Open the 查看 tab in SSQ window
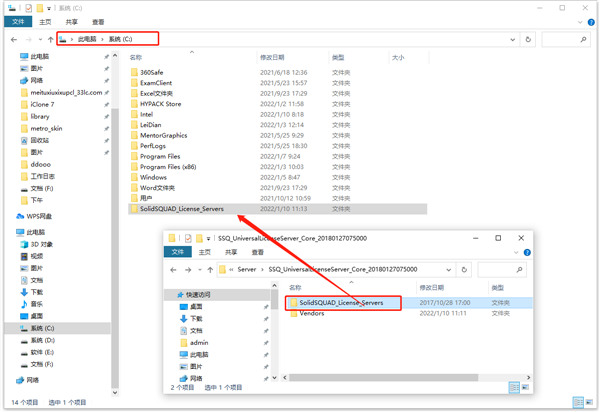Screen dimensions: 600x412 (258, 252)
